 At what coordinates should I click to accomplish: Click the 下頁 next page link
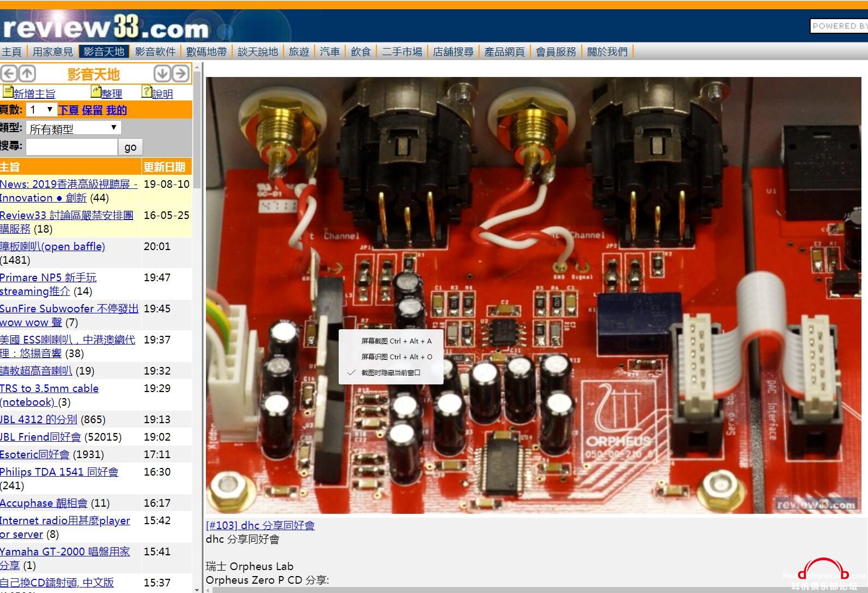(68, 110)
